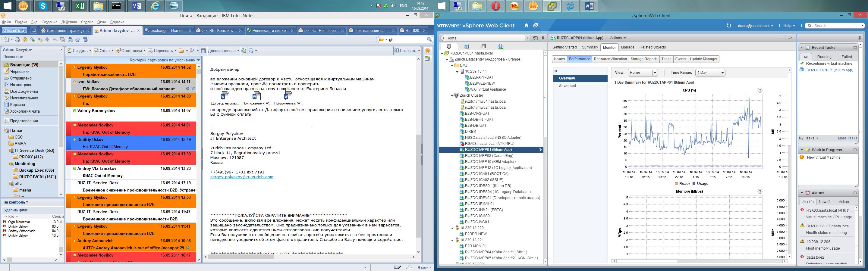The width and height of the screenshot is (868, 271).
Task: Maximize the Work In Progress portlet
Action: pos(855,150)
